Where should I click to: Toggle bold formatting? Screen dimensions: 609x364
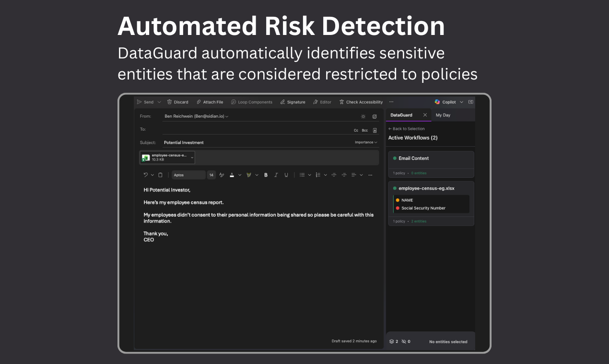tap(266, 174)
